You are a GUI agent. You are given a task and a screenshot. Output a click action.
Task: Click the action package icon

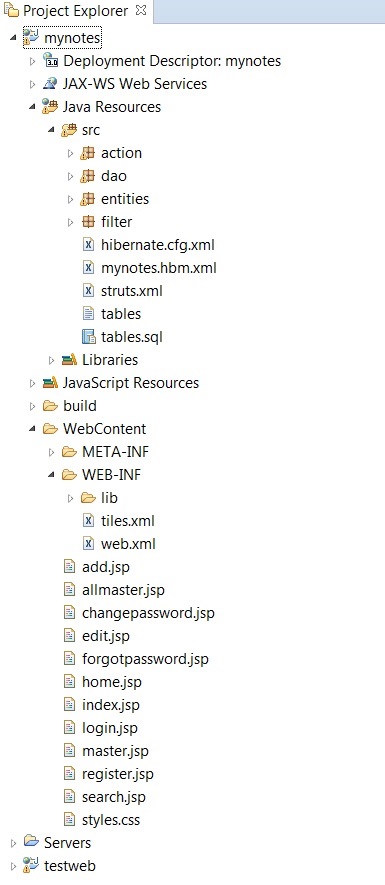tap(88, 153)
